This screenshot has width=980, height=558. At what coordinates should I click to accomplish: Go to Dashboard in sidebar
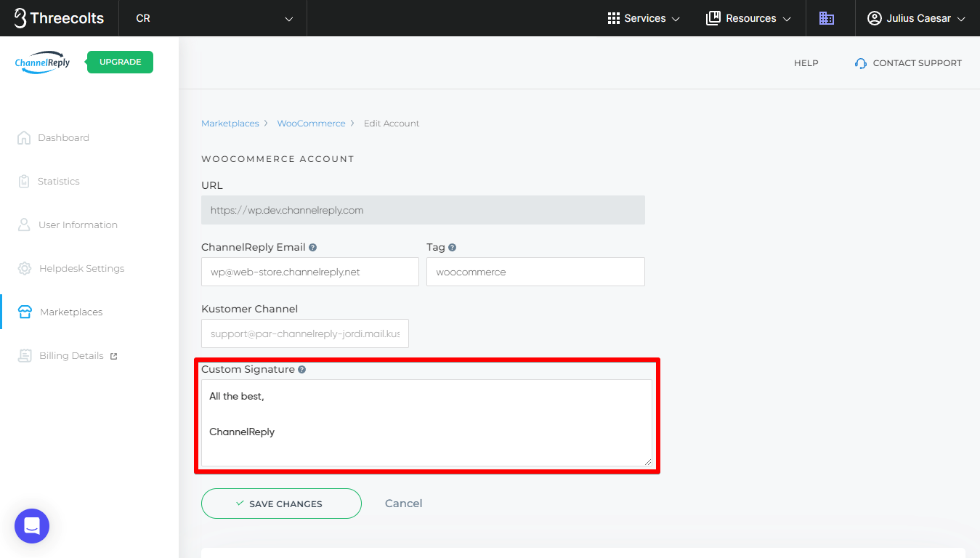(63, 137)
